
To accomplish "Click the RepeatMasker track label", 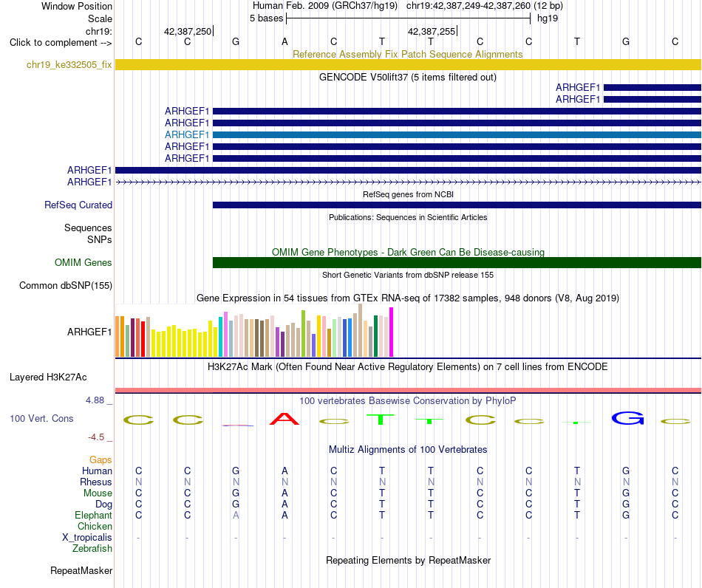I will click(81, 570).
